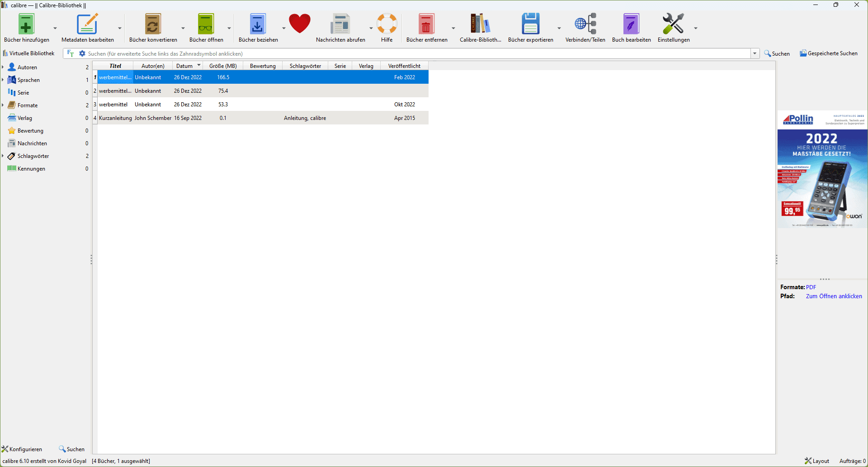
Task: Select Kennungen in tag browser
Action: [x=31, y=168]
